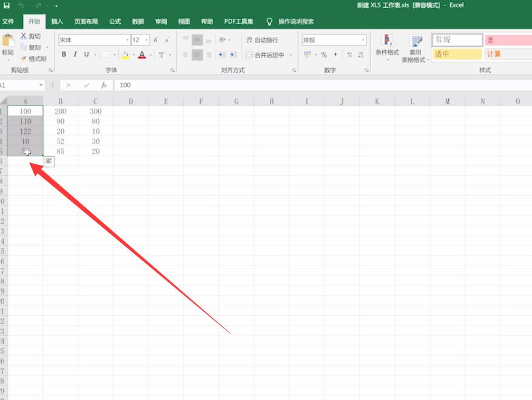Click the Increase Indent icon
This screenshot has width=532, height=400.
pyautogui.click(x=233, y=55)
